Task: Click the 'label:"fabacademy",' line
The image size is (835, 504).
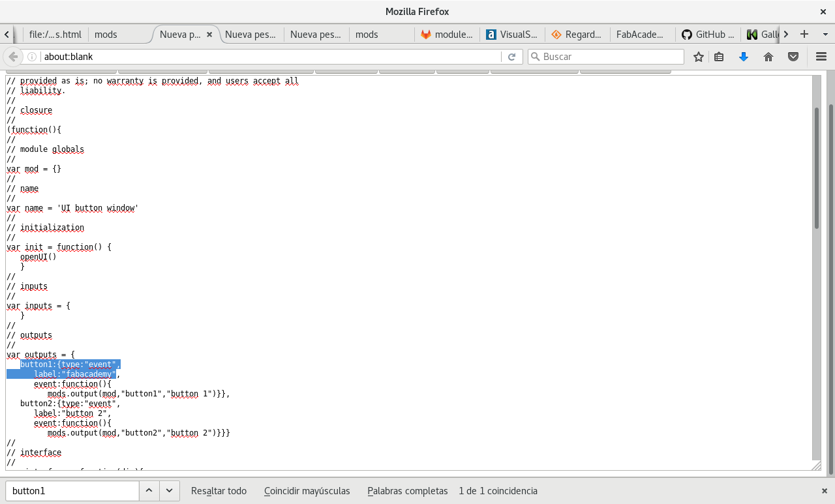Action: click(77, 374)
